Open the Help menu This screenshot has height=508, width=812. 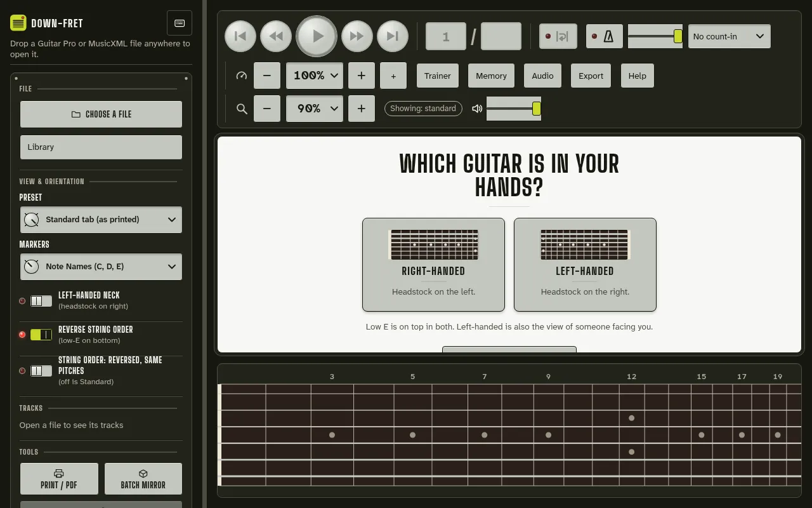pos(637,76)
